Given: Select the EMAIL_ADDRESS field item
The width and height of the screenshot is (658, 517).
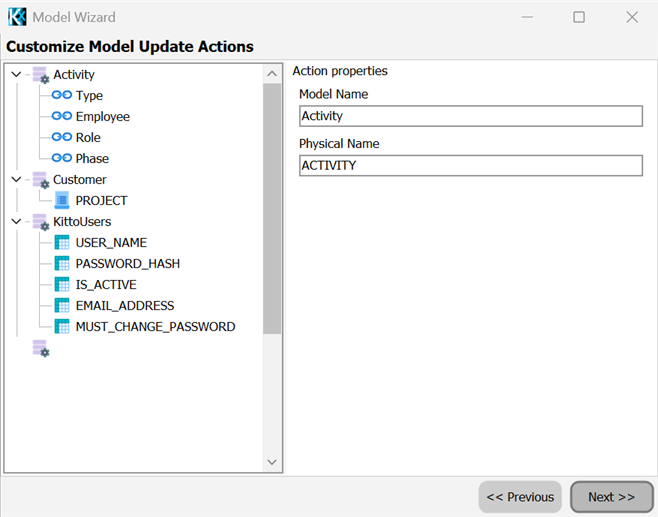Looking at the screenshot, I should tap(125, 306).
